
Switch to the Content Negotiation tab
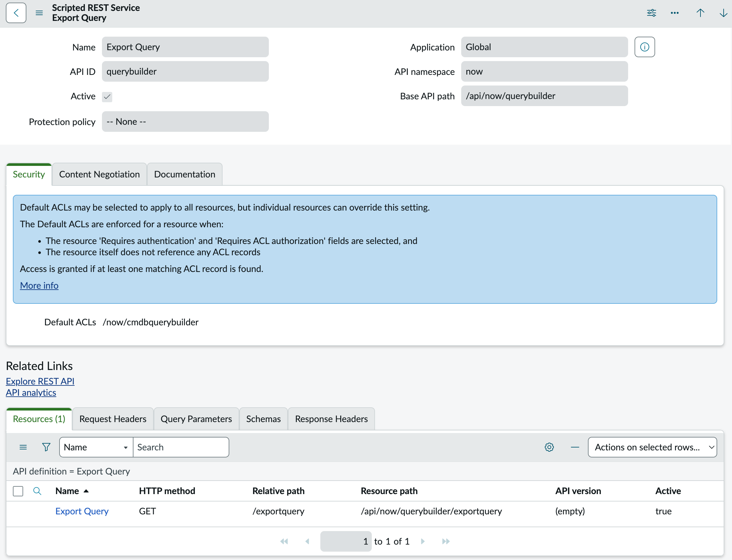[x=99, y=174]
